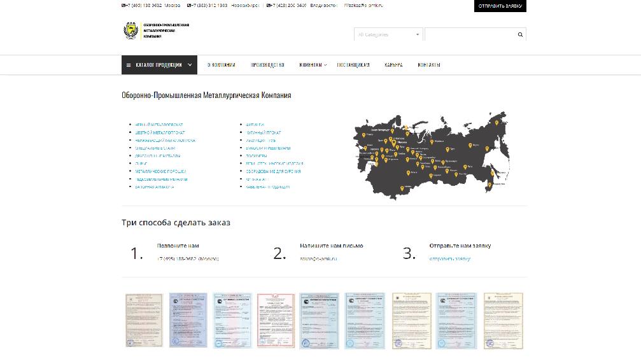Expand the Каталог продукции menu
Viewport: 641px width, 364px height.
tap(159, 65)
